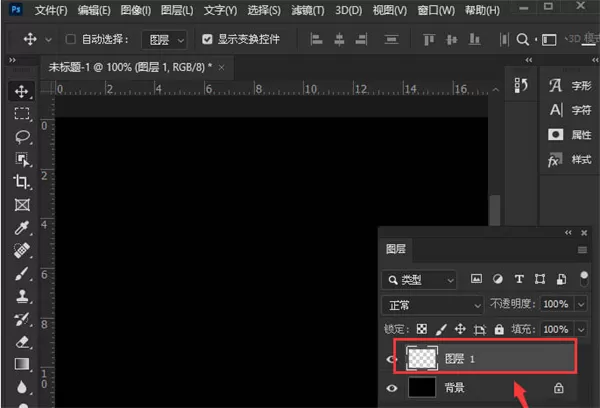Choose the Rectangular Marquee tool

[22, 114]
